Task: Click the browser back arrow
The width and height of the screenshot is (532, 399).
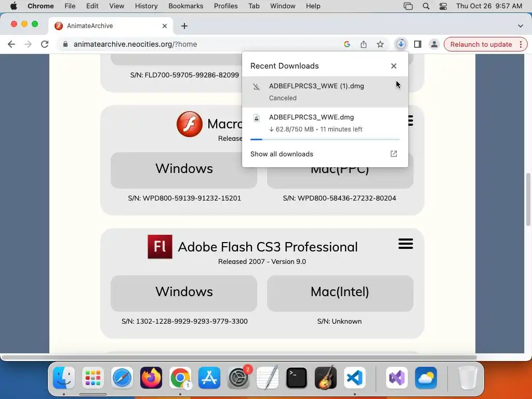Action: click(11, 44)
